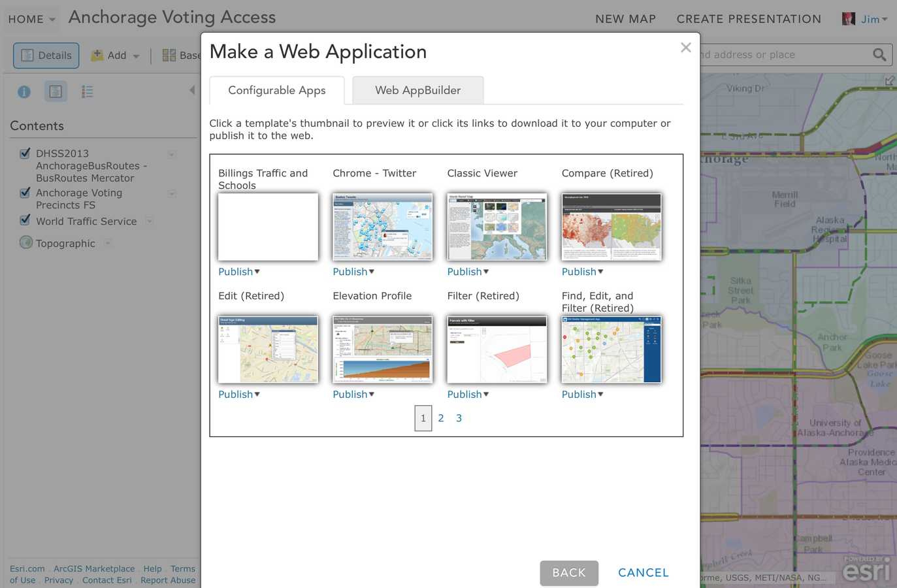Click the map expand icon at top right

tap(890, 80)
